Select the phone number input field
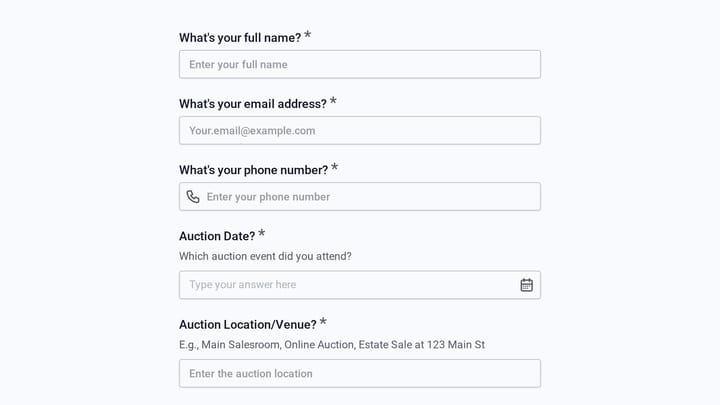The width and height of the screenshot is (720, 405). (x=360, y=197)
